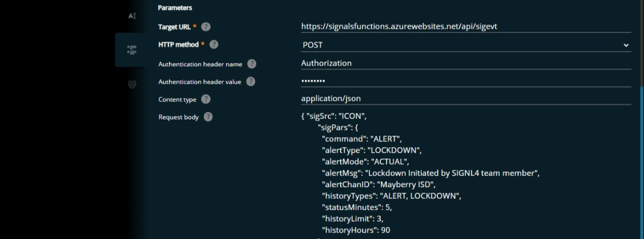Open the Content type help tooltip
Image resolution: width=644 pixels, height=239 pixels.
pyautogui.click(x=206, y=99)
